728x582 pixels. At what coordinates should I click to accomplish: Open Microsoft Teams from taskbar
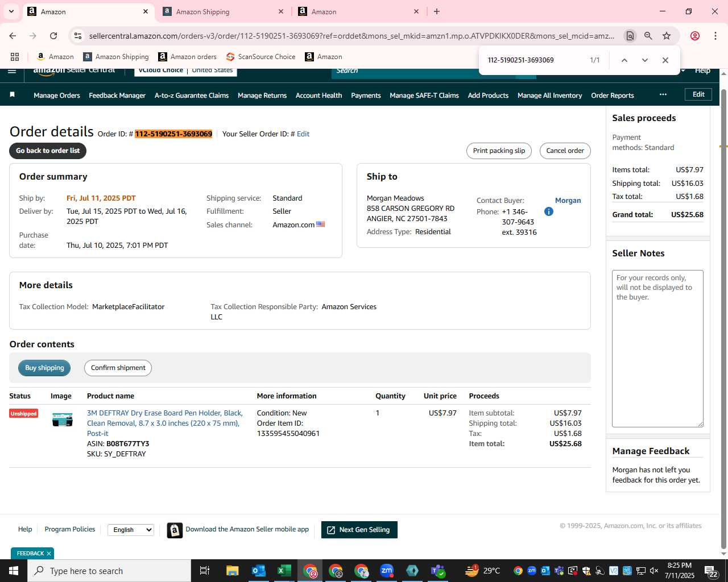click(x=438, y=571)
